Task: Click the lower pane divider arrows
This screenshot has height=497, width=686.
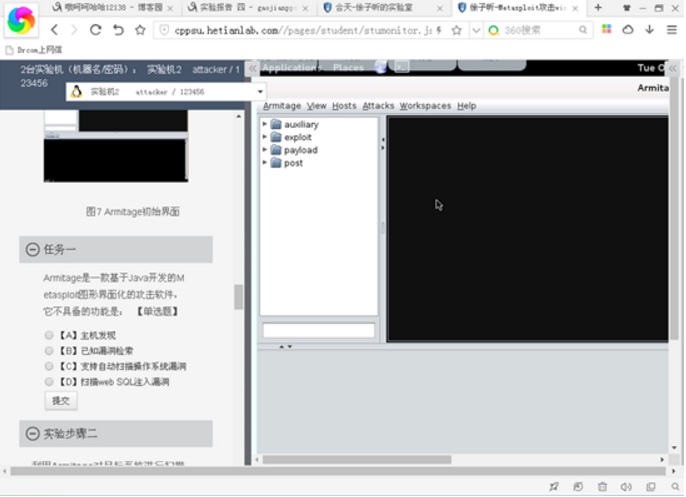Action: click(x=286, y=346)
